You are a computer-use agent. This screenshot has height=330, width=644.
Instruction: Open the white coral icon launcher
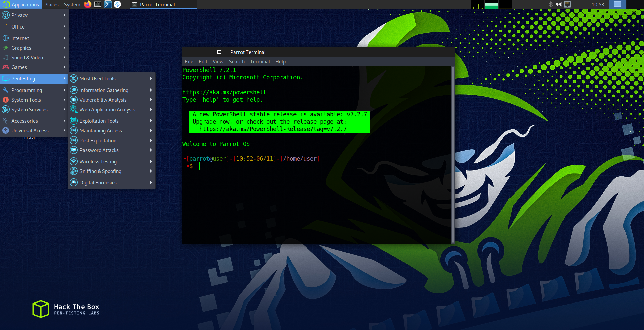click(117, 4)
